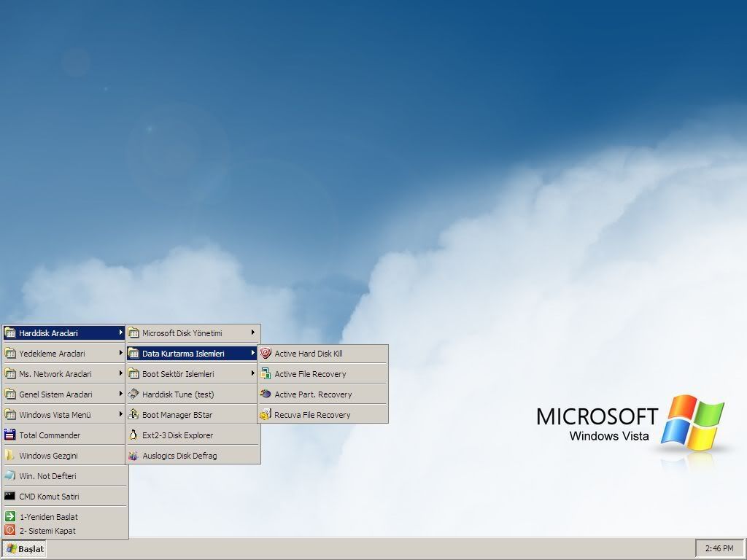Image resolution: width=747 pixels, height=560 pixels.
Task: Click the Data Kurtarma Islemleri folder icon
Action: click(133, 354)
